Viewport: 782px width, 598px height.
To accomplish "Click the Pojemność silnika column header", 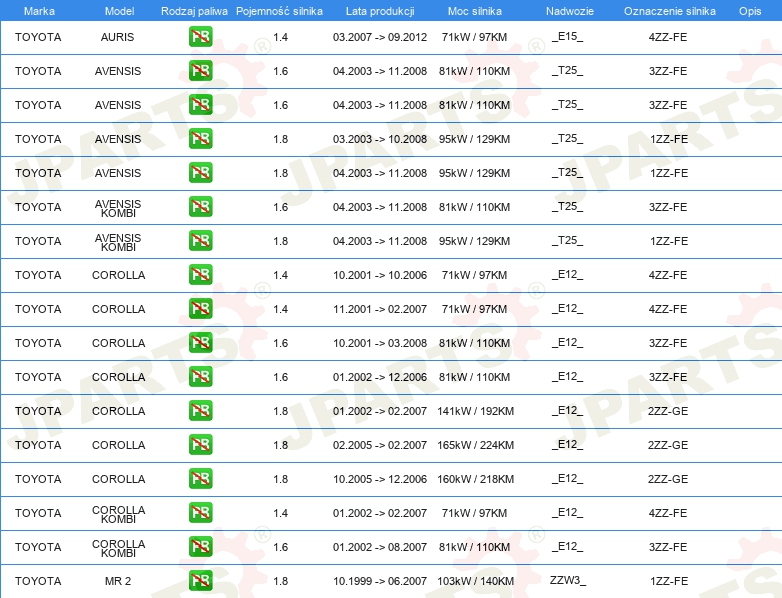I will pos(279,11).
